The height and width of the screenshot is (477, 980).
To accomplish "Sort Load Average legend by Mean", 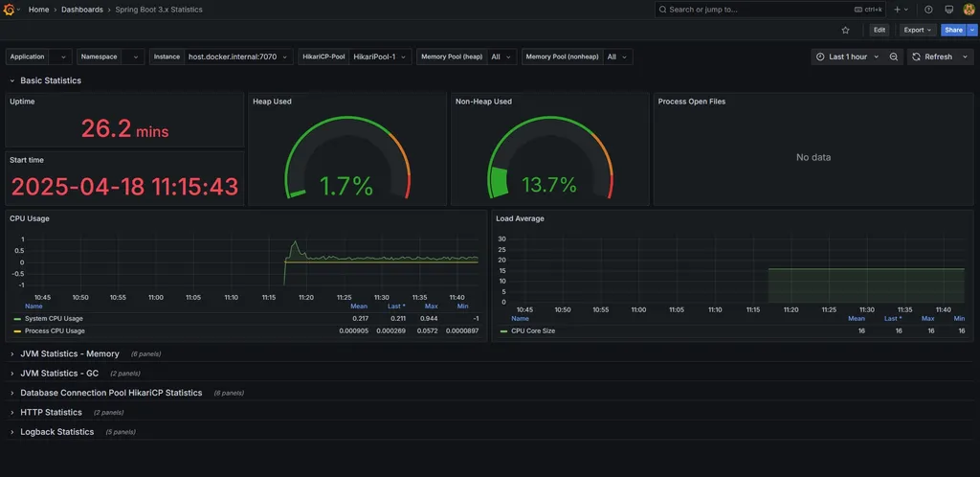I will coord(857,319).
